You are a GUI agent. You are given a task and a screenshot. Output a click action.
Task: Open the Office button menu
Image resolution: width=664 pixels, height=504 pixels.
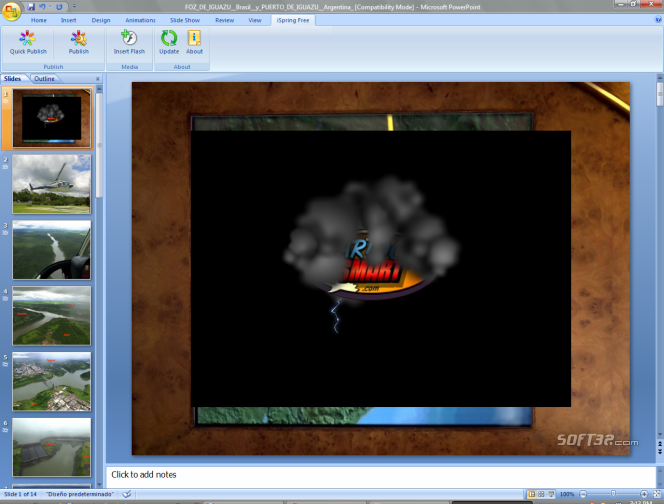(11, 11)
